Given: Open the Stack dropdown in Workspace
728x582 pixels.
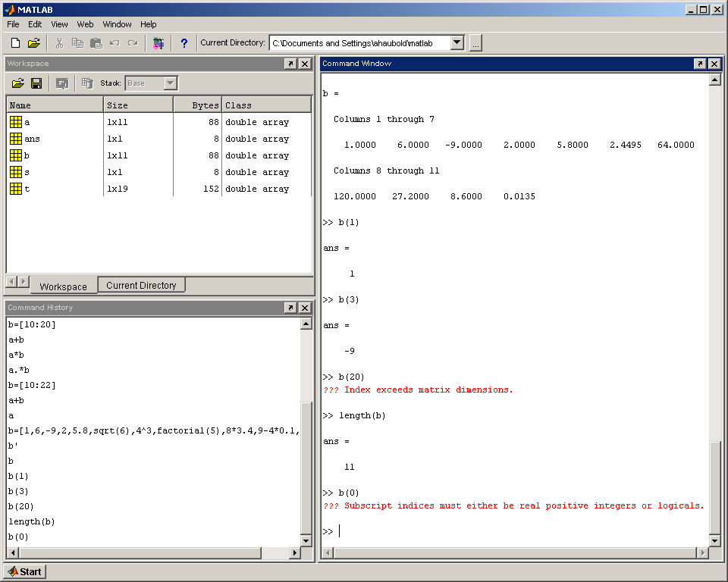Looking at the screenshot, I should pyautogui.click(x=171, y=83).
